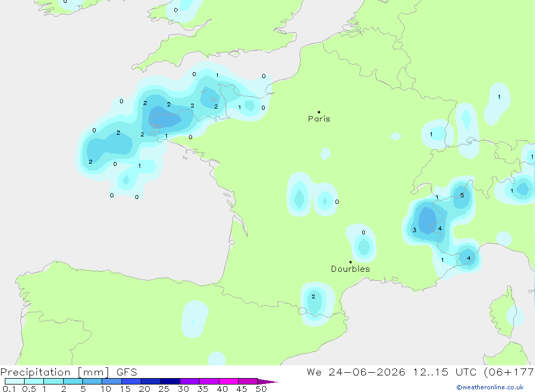Viewport: 535px width, 392px height.
Task: Select the 20 mm dark blue legend swatch
Action: [x=150, y=381]
